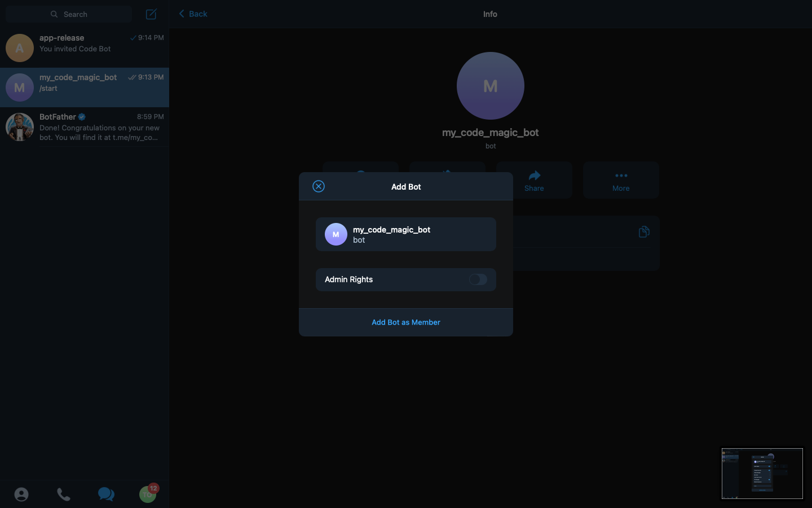Click the BotFather verified badge

[x=82, y=117]
